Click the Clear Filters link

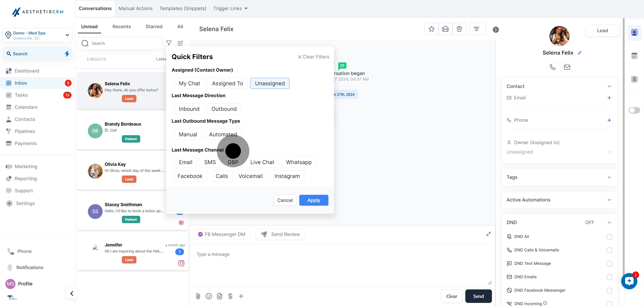click(x=313, y=57)
